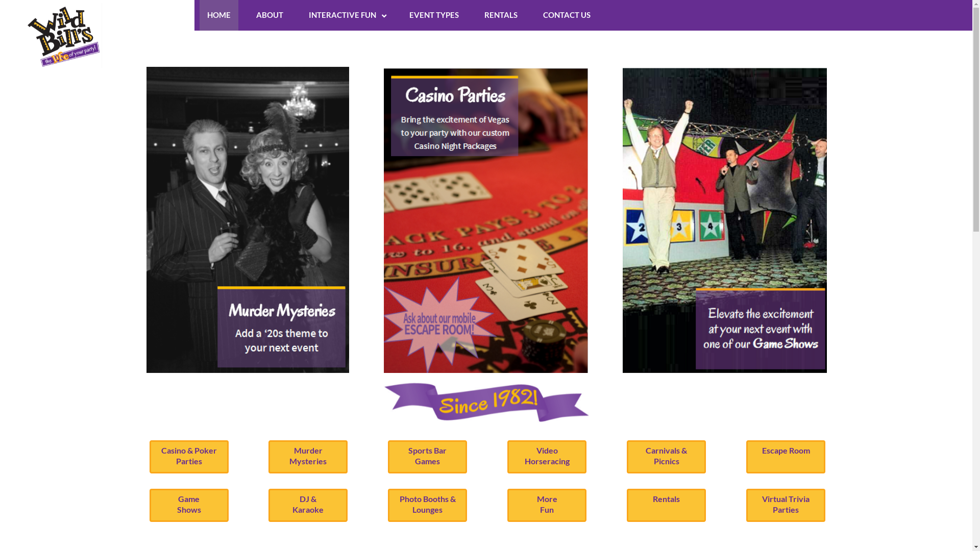This screenshot has width=980, height=551.
Task: Click the Murder Mysteries button
Action: 308,457
